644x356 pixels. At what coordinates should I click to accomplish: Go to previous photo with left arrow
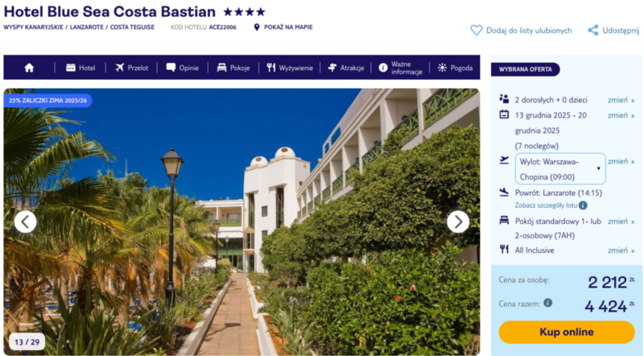[26, 222]
